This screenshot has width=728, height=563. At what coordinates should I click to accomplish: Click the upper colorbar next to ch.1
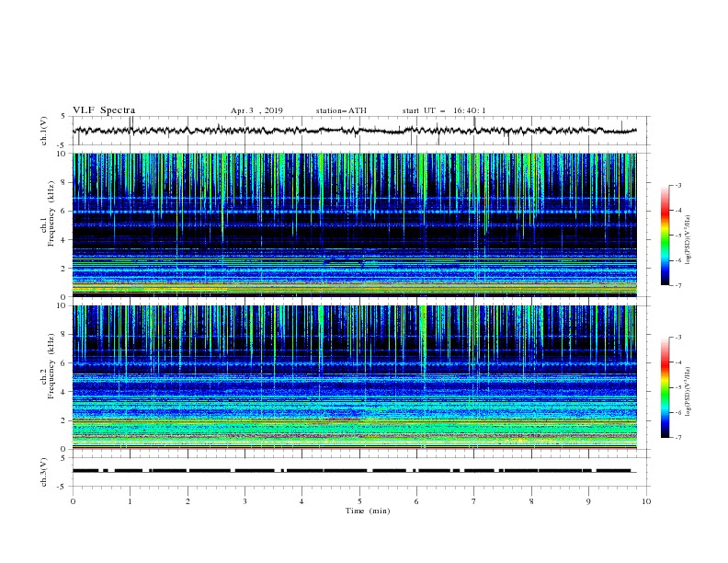coord(665,236)
